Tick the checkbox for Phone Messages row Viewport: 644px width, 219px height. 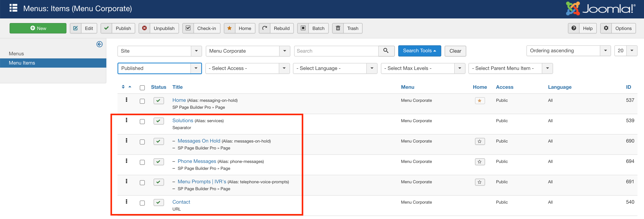(x=142, y=162)
